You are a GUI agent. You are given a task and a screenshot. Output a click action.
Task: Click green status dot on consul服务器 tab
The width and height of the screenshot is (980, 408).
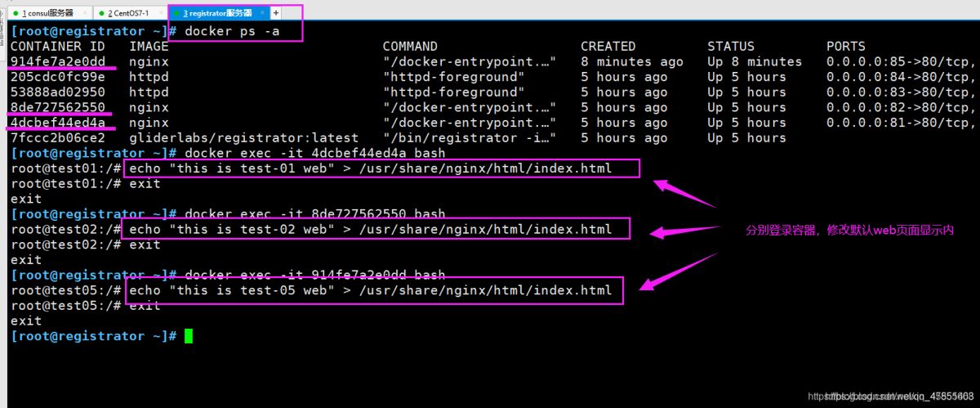click(x=16, y=13)
